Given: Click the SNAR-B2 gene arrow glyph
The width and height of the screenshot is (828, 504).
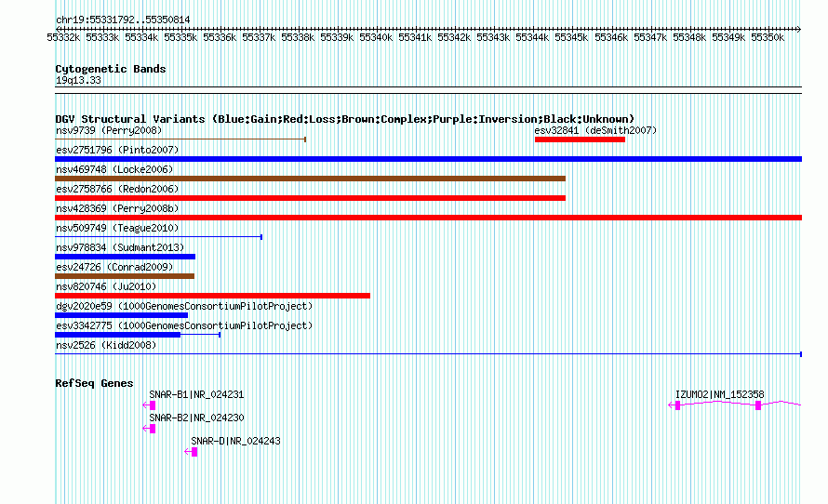Looking at the screenshot, I should point(149,429).
